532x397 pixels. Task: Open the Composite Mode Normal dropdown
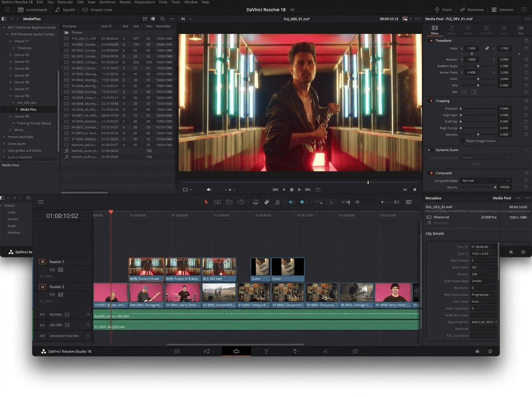[486, 181]
